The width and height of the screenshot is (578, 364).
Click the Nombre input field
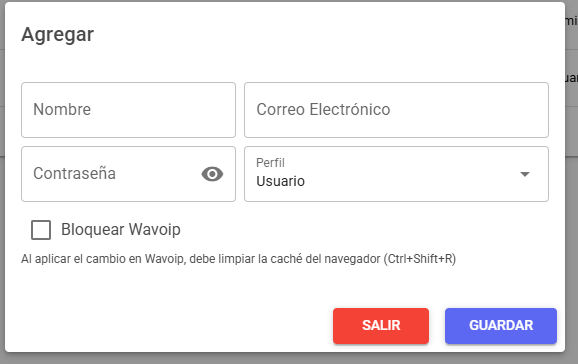tap(128, 110)
